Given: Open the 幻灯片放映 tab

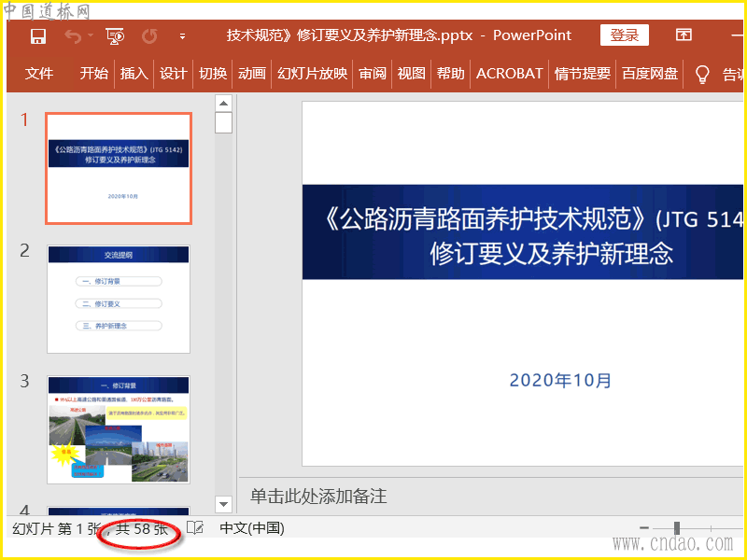Looking at the screenshot, I should [x=312, y=74].
